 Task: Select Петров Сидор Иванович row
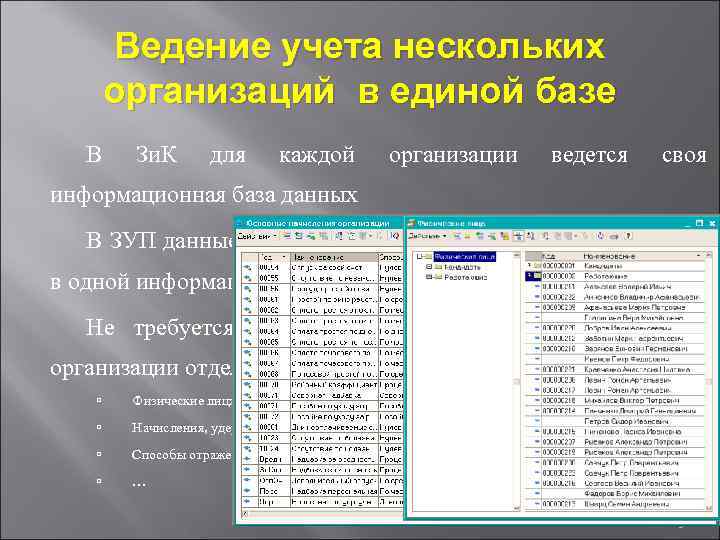(x=615, y=421)
